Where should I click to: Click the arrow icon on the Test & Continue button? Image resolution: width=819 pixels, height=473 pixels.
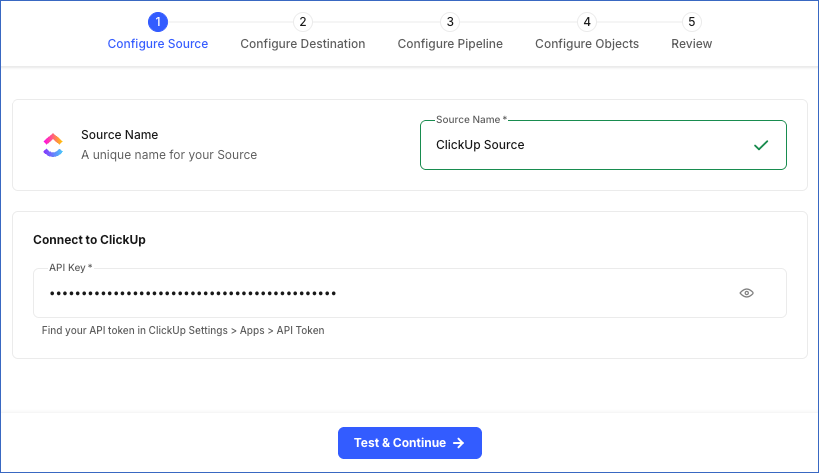click(459, 443)
